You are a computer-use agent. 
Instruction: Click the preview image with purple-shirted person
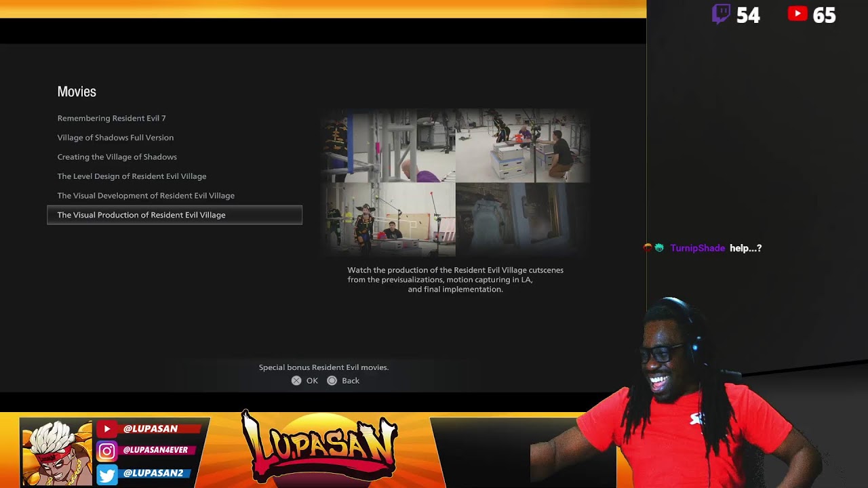tap(389, 146)
